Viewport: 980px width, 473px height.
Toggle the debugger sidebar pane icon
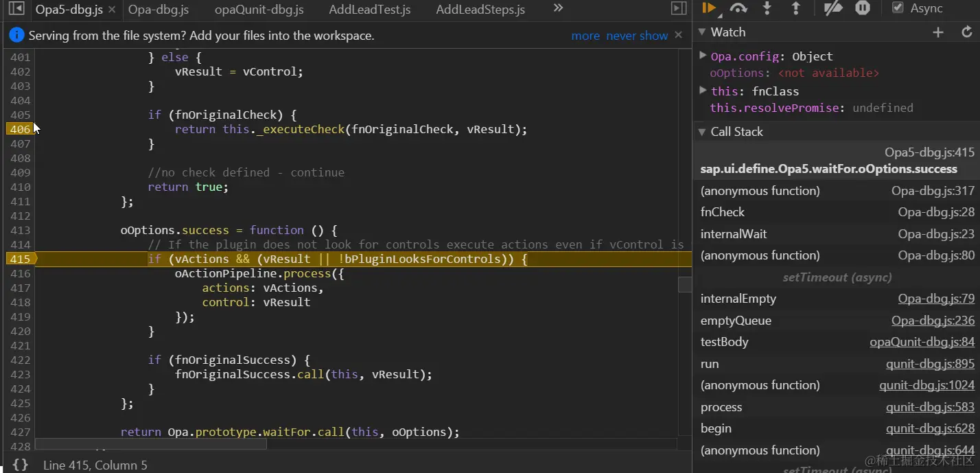click(x=679, y=8)
